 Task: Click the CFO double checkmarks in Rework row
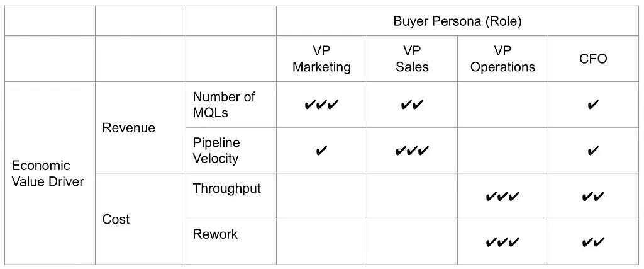[x=593, y=243]
